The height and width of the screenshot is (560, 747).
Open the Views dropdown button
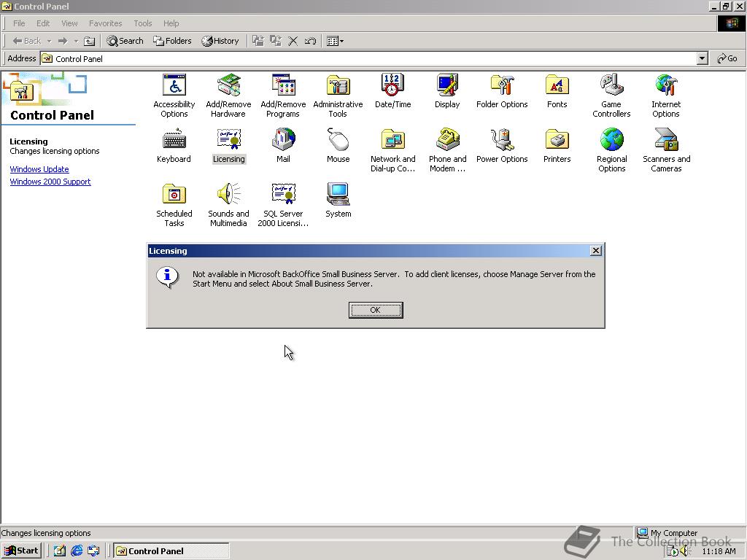(336, 41)
